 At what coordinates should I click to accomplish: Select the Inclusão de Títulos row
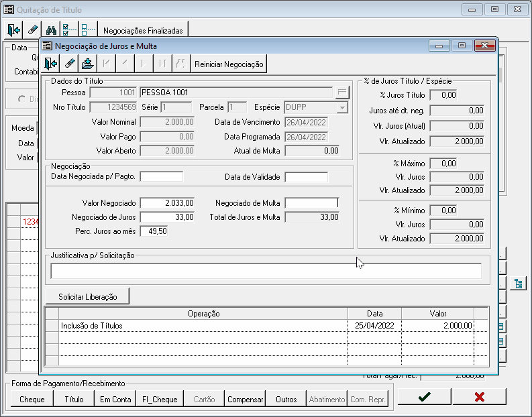[201, 325]
